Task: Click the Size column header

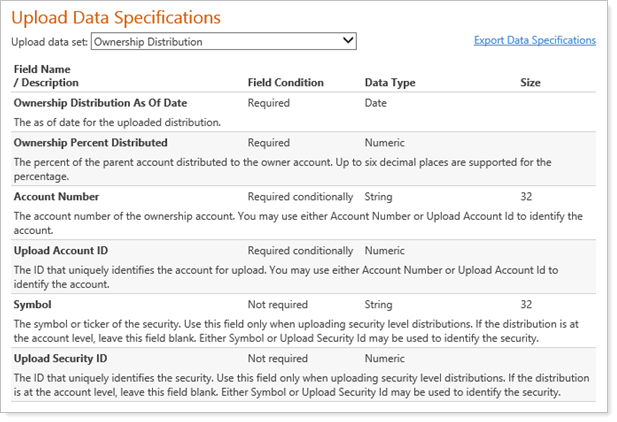Action: [x=531, y=83]
